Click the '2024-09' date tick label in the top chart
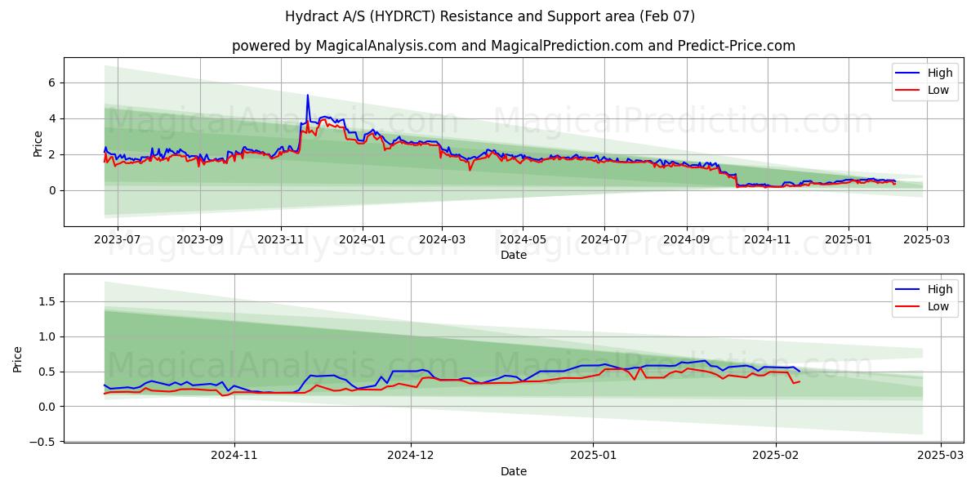Viewport: 980px width, 490px height. (686, 241)
